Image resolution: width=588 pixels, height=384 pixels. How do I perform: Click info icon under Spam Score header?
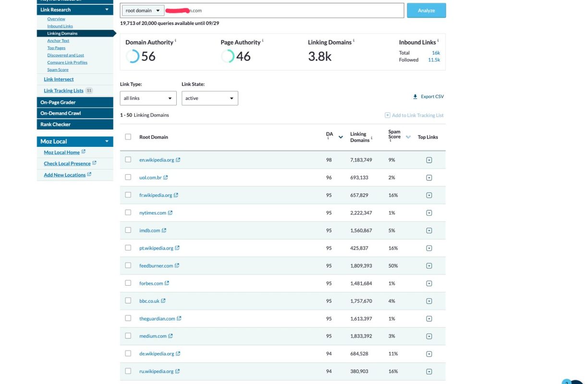click(391, 141)
